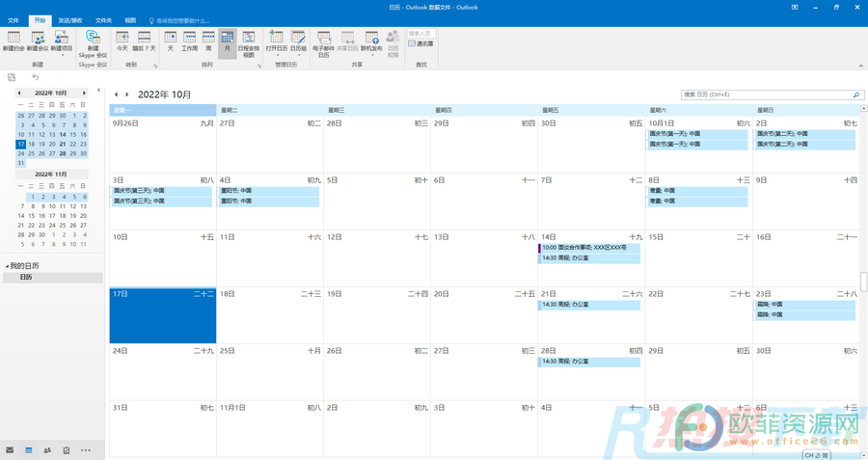This screenshot has width=868, height=460.
Task: Open the 文件夹 ribbon tab
Action: (103, 20)
